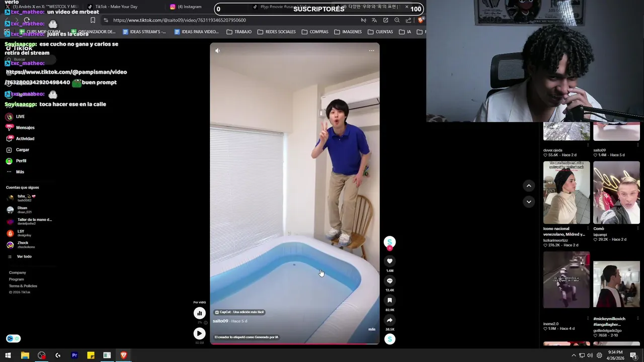Open the Windows Start menu
This screenshot has width=644, height=362.
click(8, 355)
